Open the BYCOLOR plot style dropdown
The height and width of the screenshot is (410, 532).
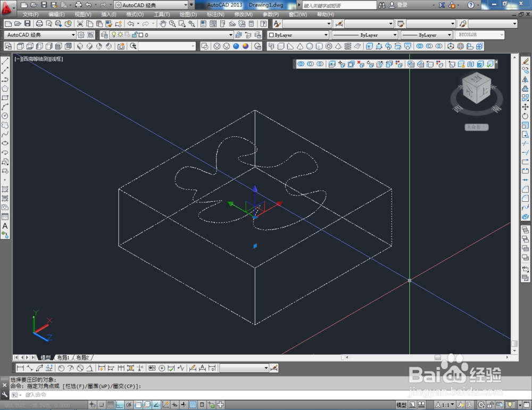[479, 35]
